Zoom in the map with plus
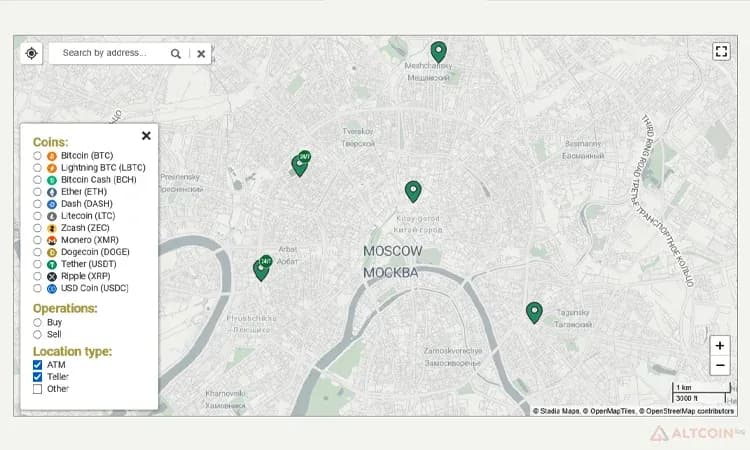The image size is (750, 450). tap(720, 345)
